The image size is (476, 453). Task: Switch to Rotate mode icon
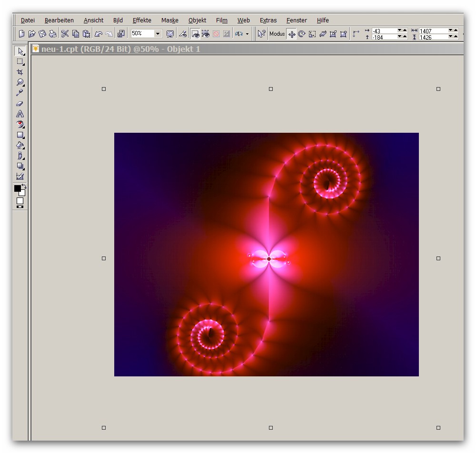(x=302, y=34)
